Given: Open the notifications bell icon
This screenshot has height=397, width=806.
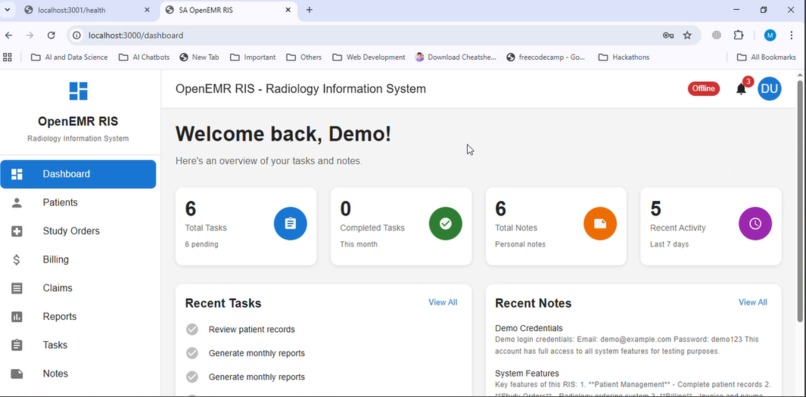Looking at the screenshot, I should [x=741, y=89].
